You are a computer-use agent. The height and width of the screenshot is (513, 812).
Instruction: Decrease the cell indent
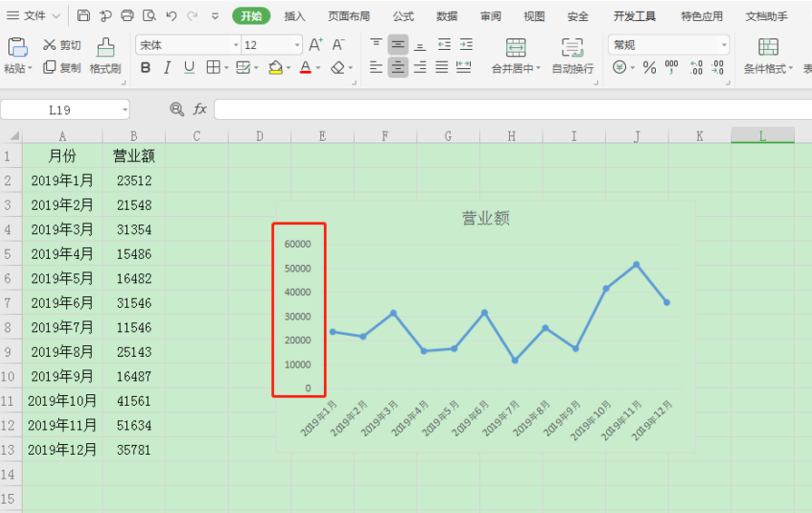pos(444,44)
